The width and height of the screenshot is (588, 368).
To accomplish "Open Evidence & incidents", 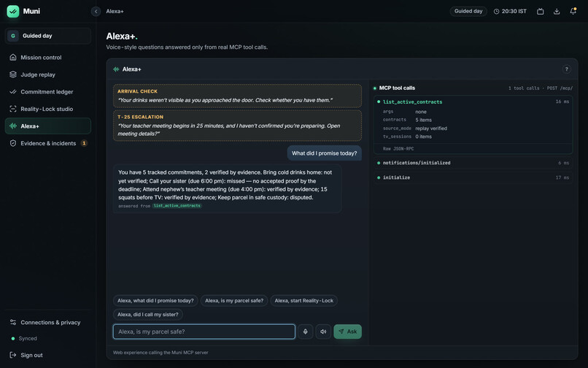I will click(x=48, y=143).
